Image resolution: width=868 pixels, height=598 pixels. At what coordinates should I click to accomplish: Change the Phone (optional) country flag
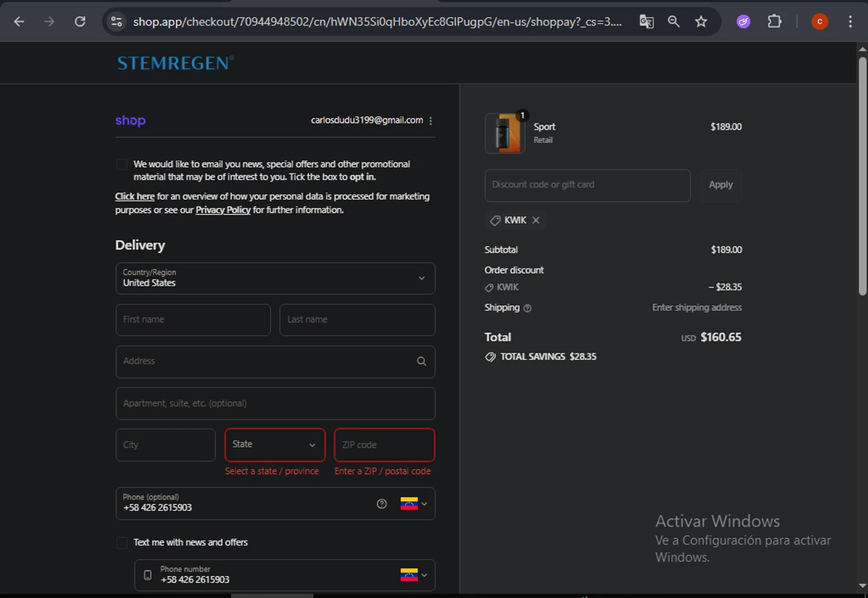pos(414,504)
